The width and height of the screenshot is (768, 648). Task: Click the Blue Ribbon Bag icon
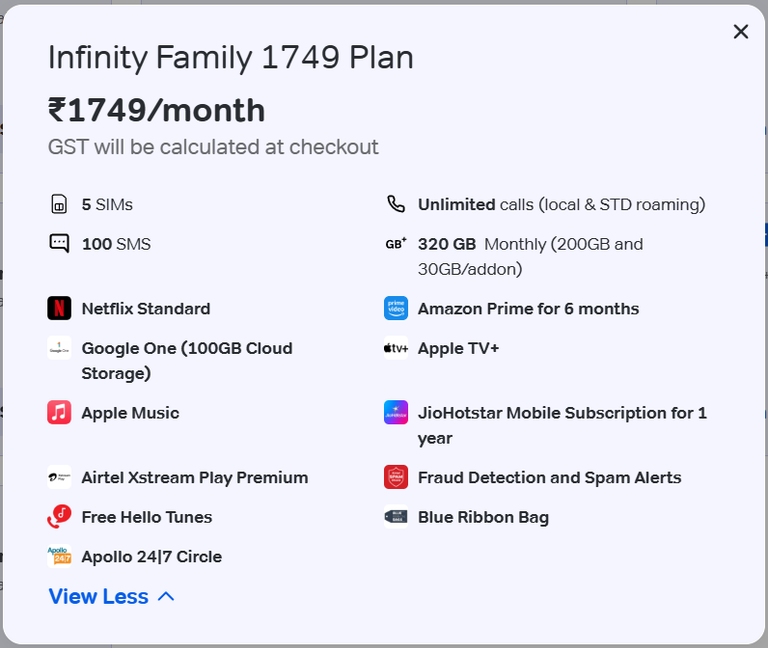click(x=396, y=517)
